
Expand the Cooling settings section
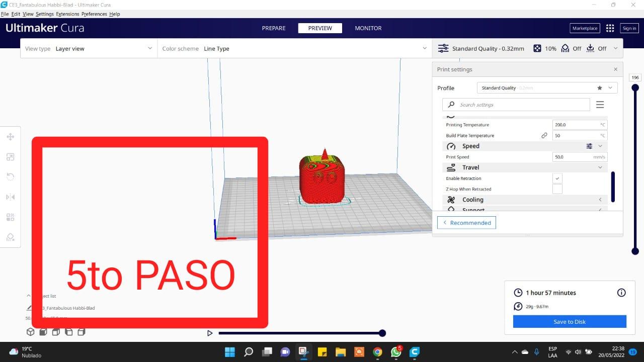pos(600,200)
